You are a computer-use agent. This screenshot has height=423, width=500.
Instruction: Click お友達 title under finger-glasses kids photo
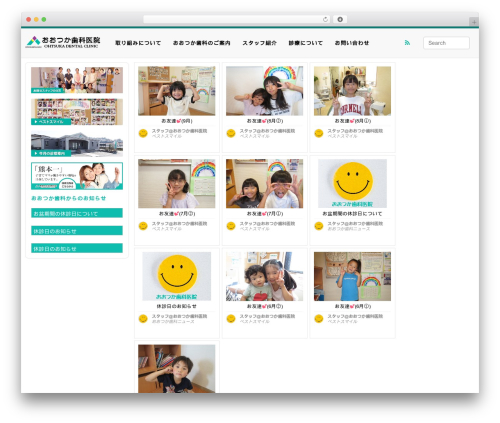265,214
